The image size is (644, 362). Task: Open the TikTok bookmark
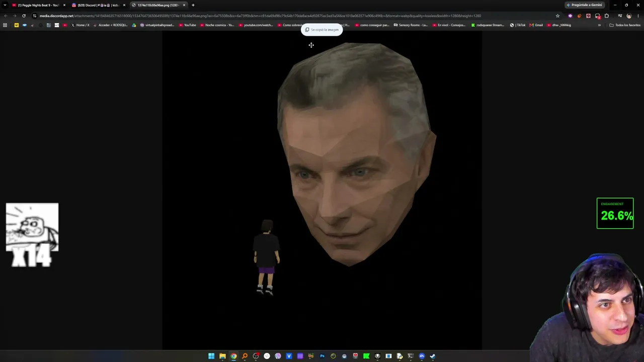coord(518,25)
